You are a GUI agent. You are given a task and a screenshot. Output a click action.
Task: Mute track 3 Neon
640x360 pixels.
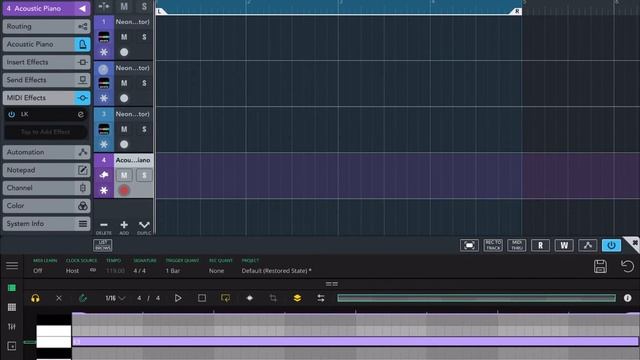[124, 129]
